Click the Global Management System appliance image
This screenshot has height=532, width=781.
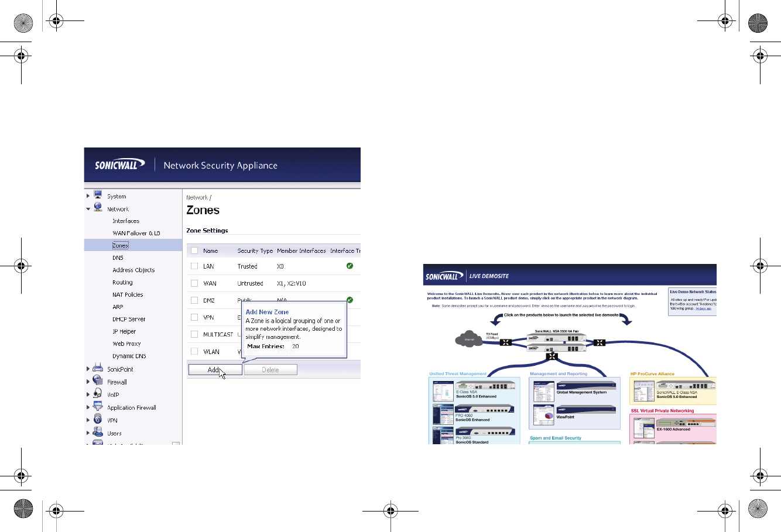click(x=586, y=386)
